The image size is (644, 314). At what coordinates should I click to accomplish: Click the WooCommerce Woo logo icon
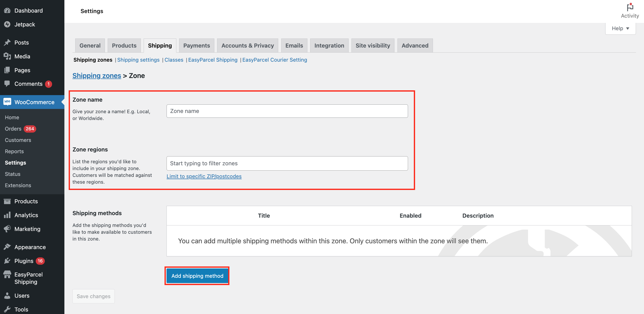click(7, 102)
